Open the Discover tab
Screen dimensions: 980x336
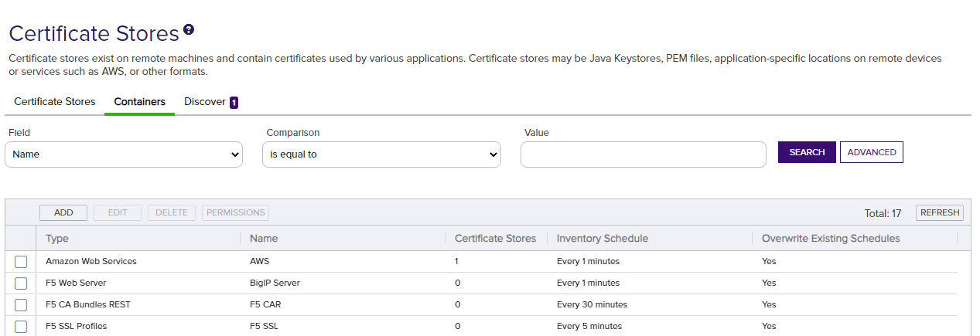coord(205,102)
